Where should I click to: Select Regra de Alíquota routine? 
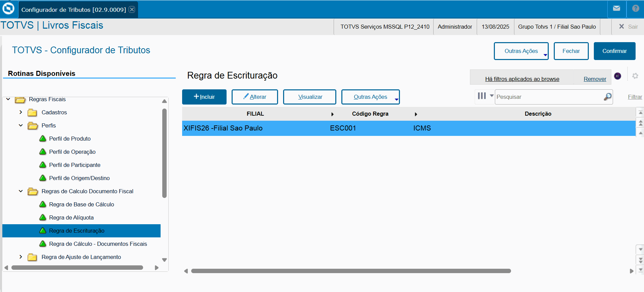tap(71, 217)
